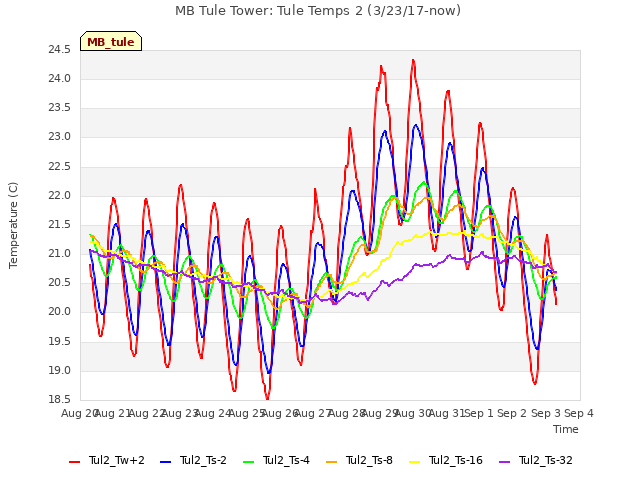
Task: Click the blue Tul2_Ts-2 legend swatch
Action: (165, 462)
